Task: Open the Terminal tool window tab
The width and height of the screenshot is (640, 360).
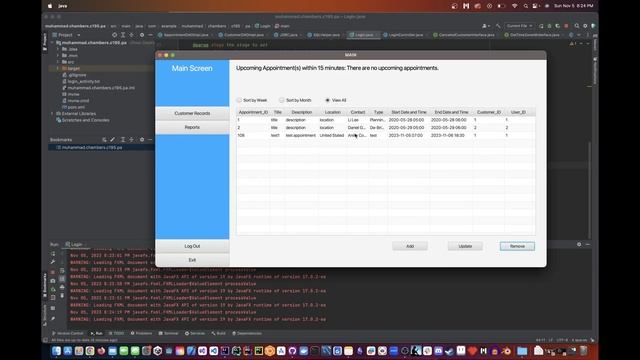Action: click(x=169, y=333)
